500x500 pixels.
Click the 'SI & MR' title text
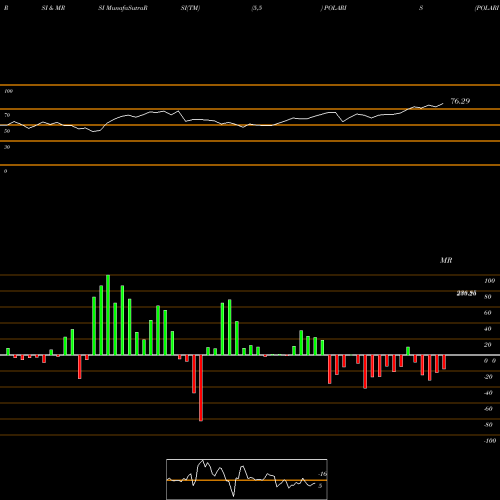point(53,8)
